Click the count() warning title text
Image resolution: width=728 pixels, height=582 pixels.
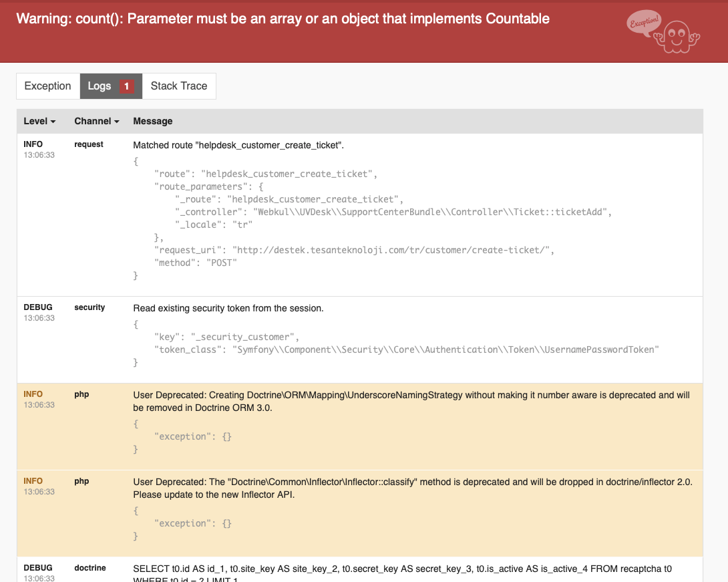click(x=283, y=19)
